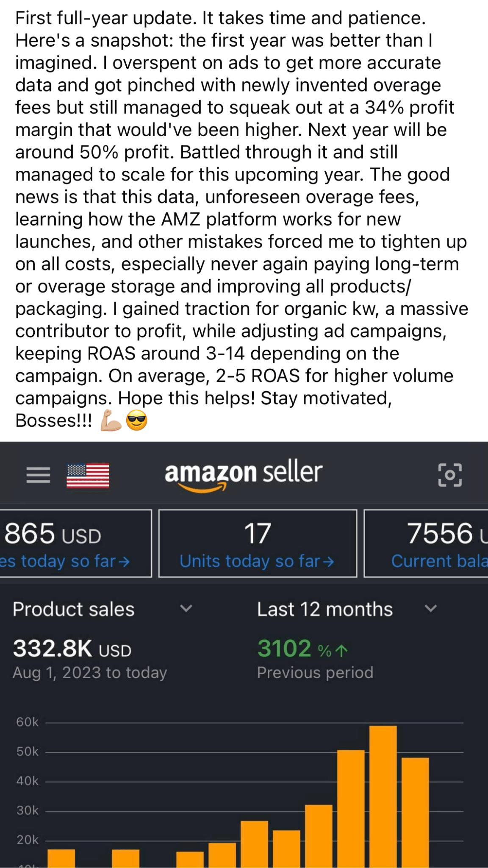Tap the barcode scan icon
The height and width of the screenshot is (868, 488).
tap(449, 475)
